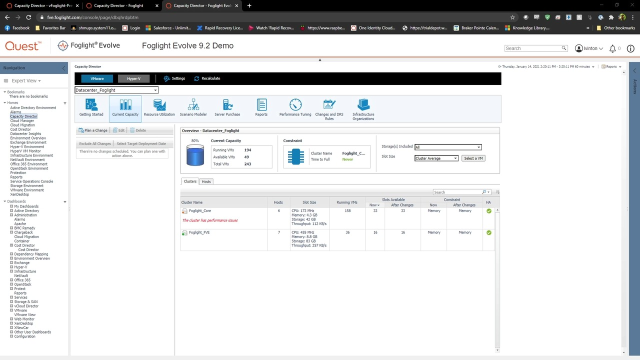This screenshot has height=360, width=640.
Task: Open the Datacenter_Foglight dropdown
Action: click(116, 90)
